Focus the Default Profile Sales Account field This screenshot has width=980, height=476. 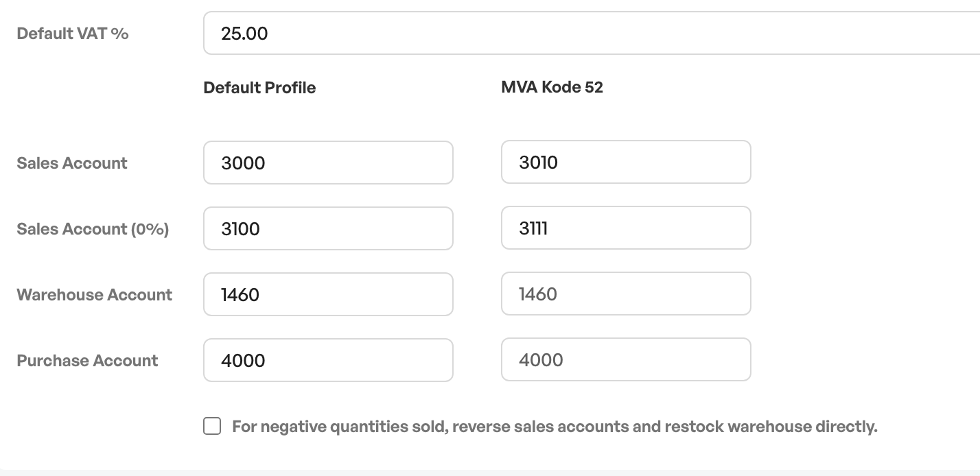click(x=328, y=163)
